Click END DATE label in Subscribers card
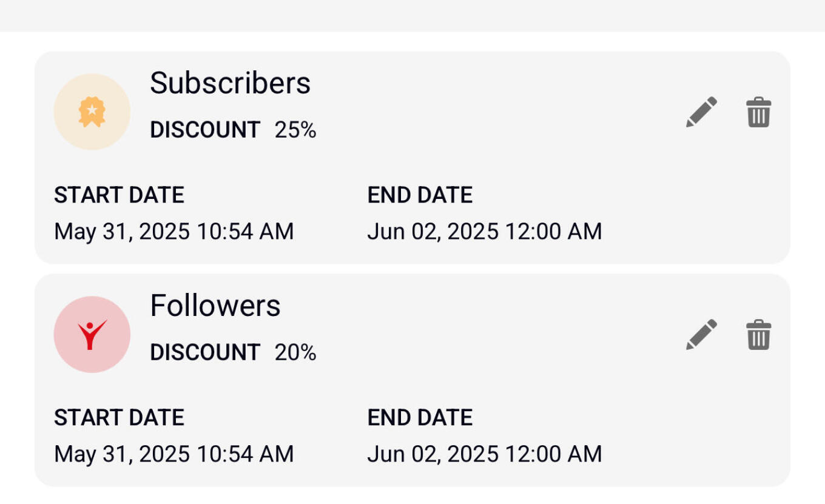 420,195
